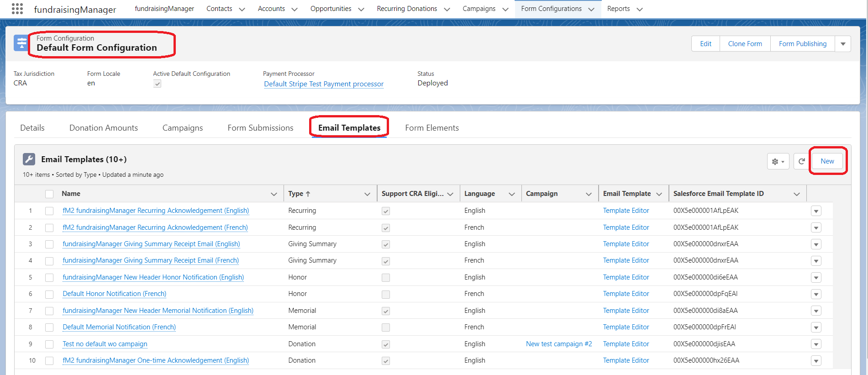Screen dimensions: 868x375
Task: Open the Campaigns record tab
Action: [183, 128]
